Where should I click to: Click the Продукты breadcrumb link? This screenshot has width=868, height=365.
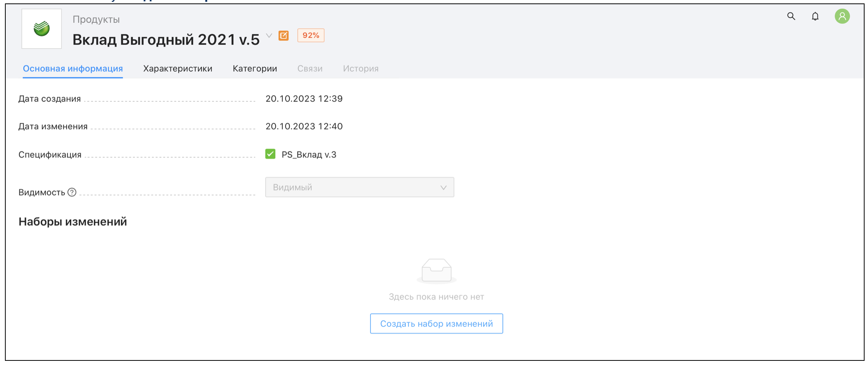96,19
